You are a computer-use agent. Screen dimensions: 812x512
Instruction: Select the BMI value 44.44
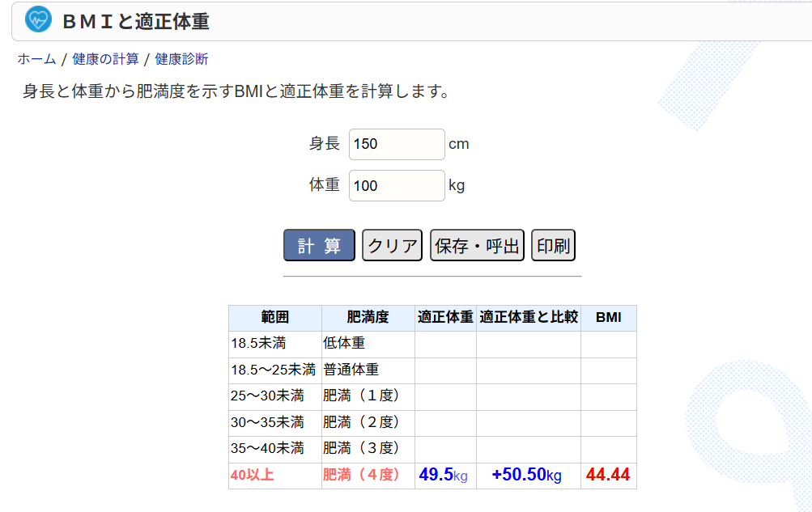point(608,475)
